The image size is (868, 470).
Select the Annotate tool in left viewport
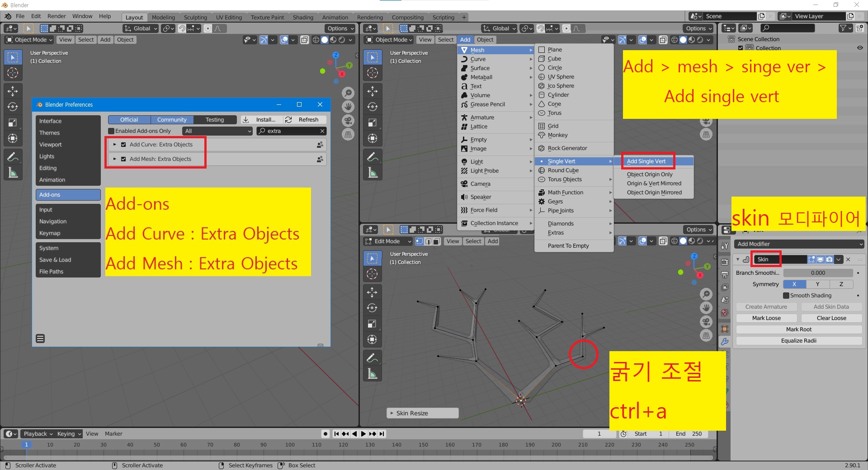click(13, 157)
